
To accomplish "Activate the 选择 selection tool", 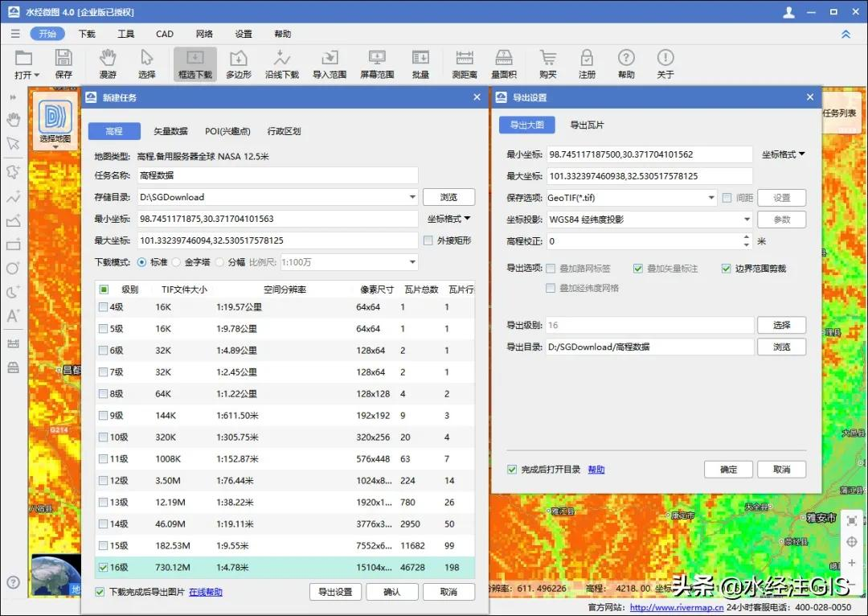I will click(147, 64).
